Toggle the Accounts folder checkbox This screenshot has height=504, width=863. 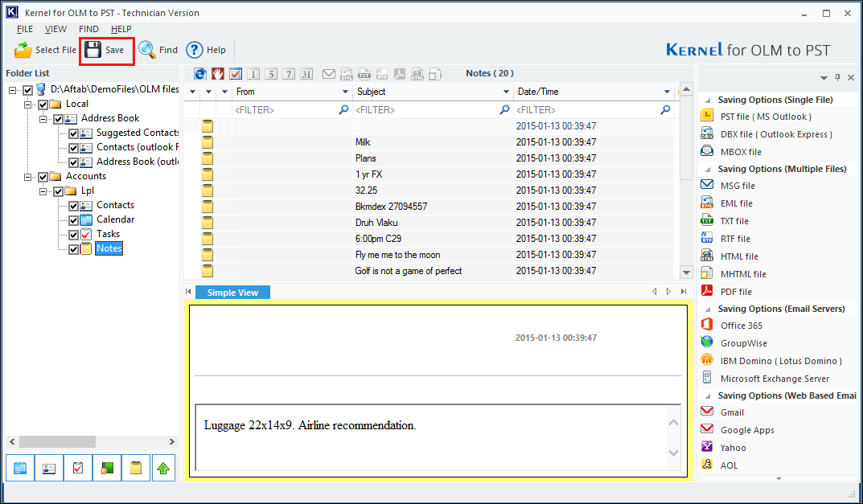(x=43, y=177)
